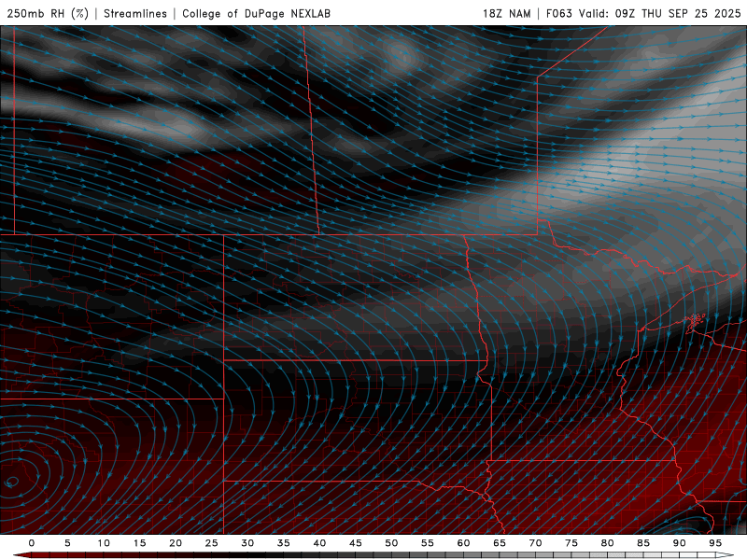The height and width of the screenshot is (560, 747).
Task: Click the 25 tick label on the colorbar
Action: [x=212, y=543]
